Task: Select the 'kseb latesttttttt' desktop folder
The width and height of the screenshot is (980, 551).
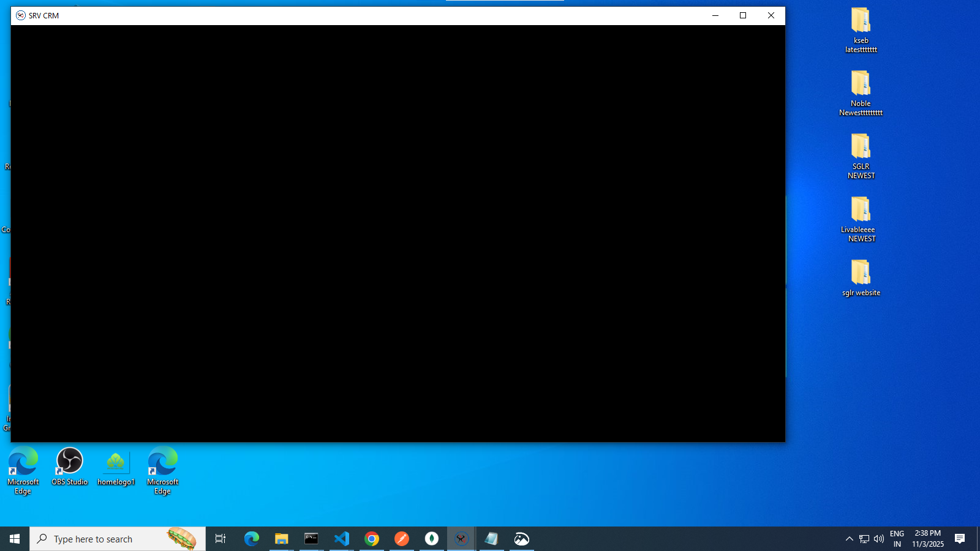Action: tap(861, 30)
